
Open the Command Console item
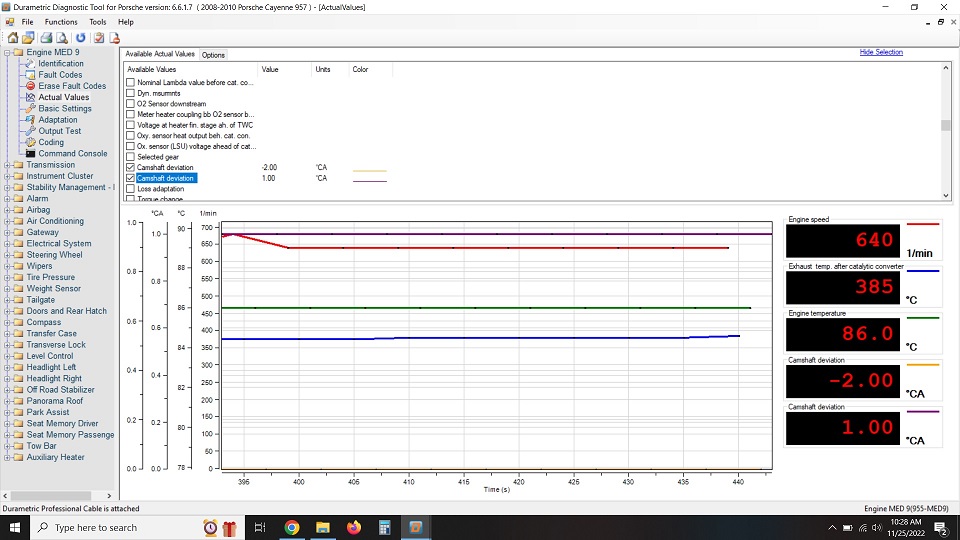pyautogui.click(x=73, y=154)
